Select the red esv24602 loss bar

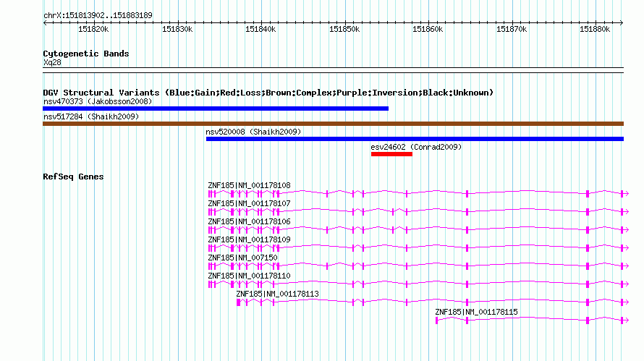click(x=391, y=154)
